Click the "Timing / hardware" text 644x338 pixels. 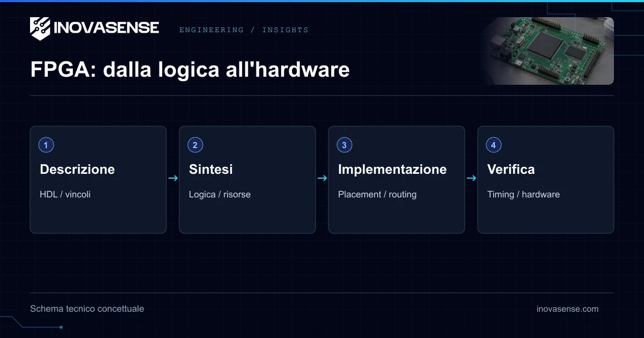tap(523, 194)
